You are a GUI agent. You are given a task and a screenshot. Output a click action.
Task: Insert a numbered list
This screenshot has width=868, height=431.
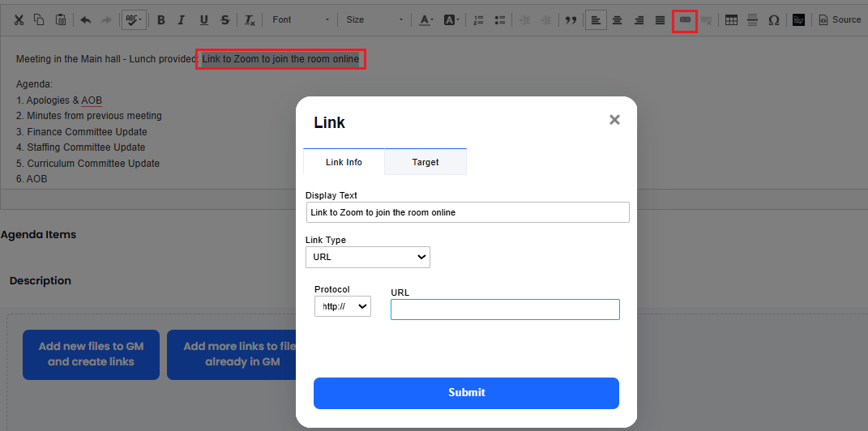click(479, 20)
